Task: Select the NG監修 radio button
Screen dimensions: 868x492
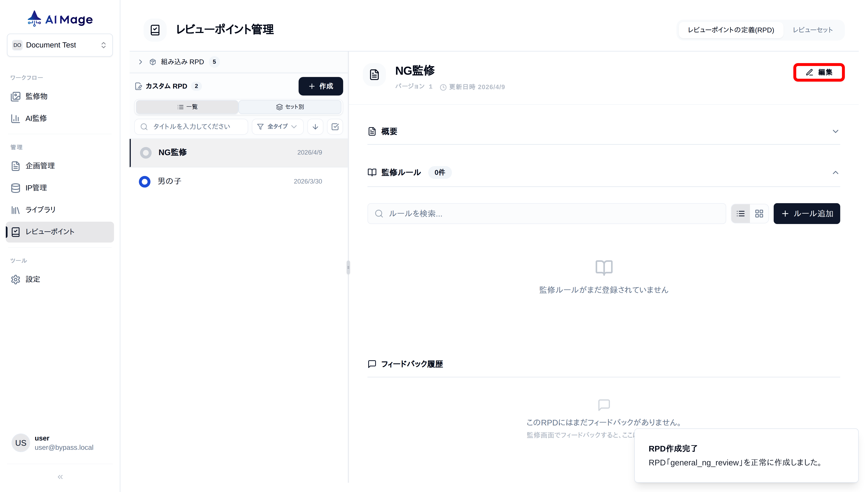Action: tap(145, 153)
